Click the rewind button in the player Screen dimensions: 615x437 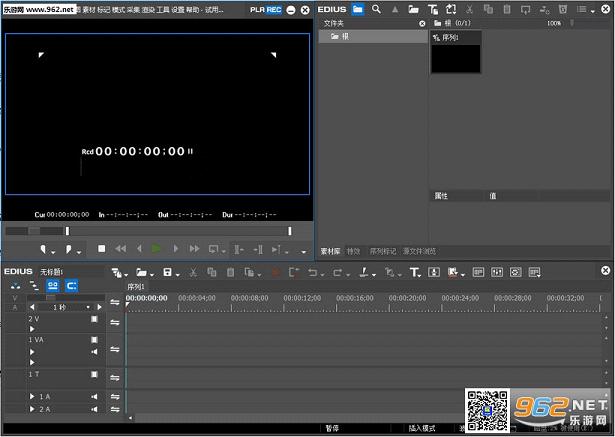(120, 249)
